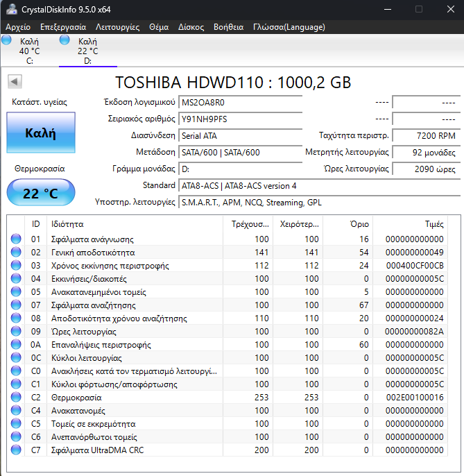Open the Γλώσσα(Language) menu
Image resolution: width=464 pixels, height=476 pixels.
pyautogui.click(x=289, y=27)
